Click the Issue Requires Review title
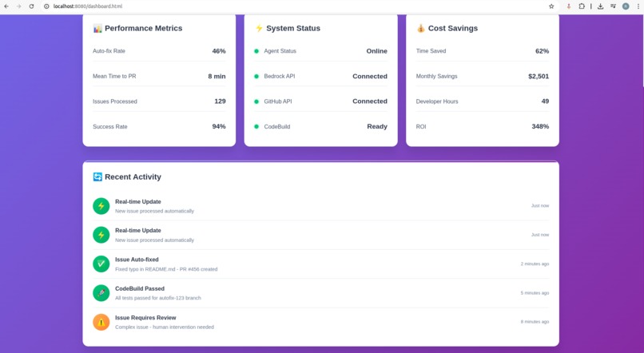Viewport: 644px width, 353px height. (x=145, y=318)
